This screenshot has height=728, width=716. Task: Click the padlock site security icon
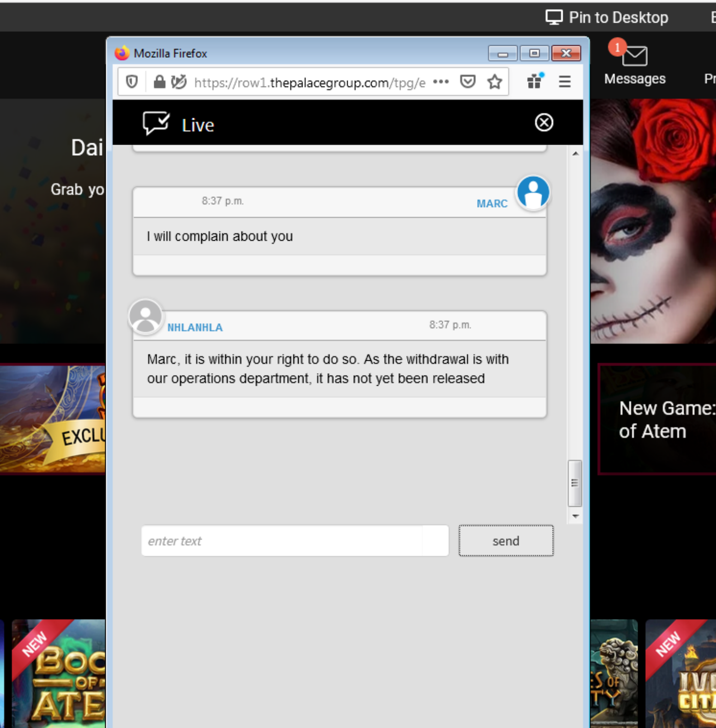coord(159,82)
